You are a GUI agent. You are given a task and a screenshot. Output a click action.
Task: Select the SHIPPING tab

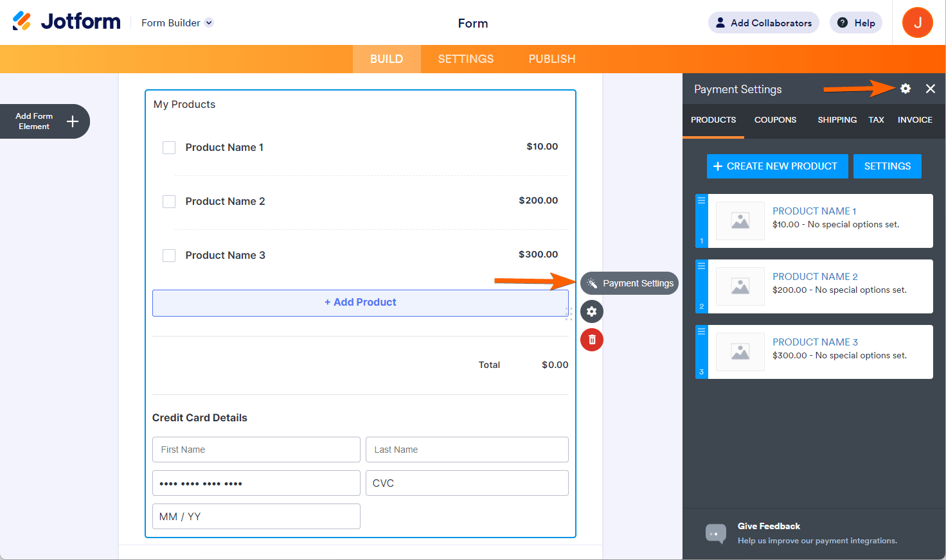(837, 120)
